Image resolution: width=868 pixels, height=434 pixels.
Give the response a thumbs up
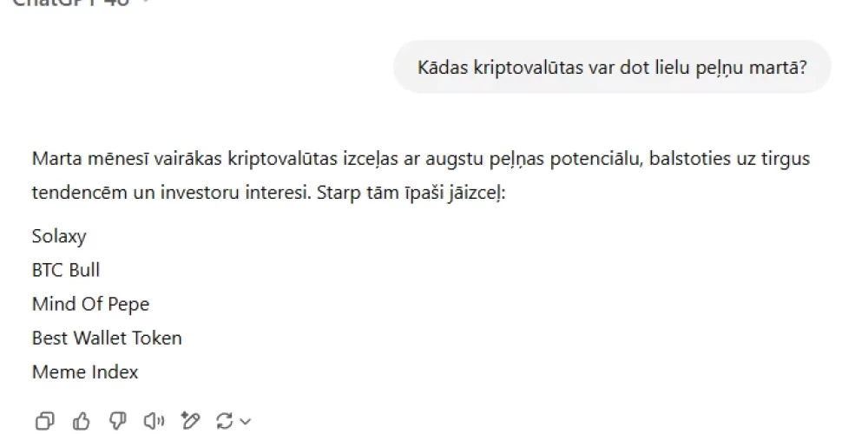coord(82,421)
